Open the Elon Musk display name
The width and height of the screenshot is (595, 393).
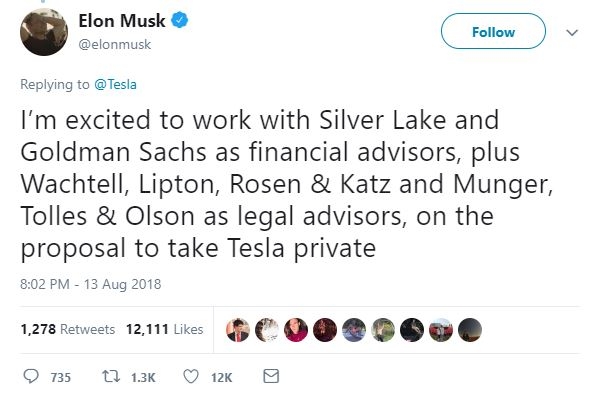point(122,20)
